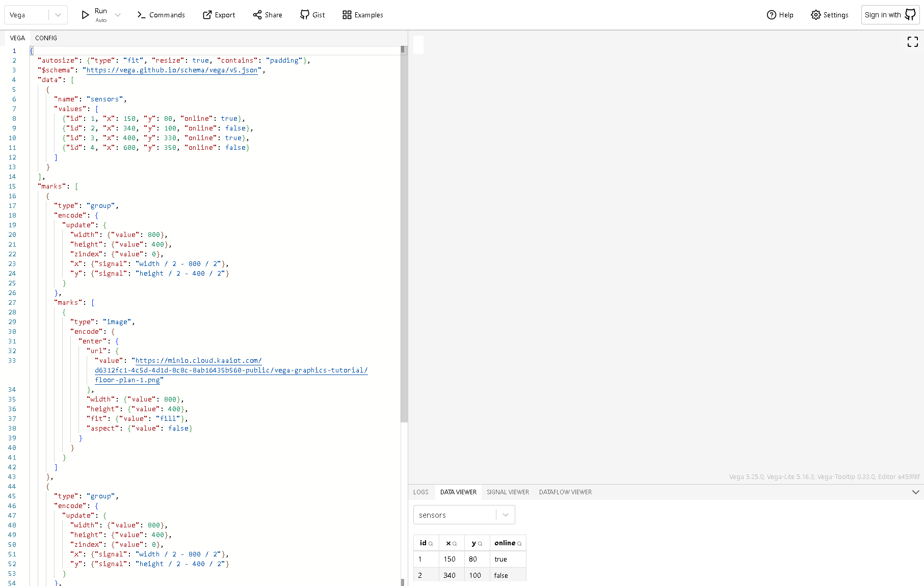Open the sensors dataset dropdown
This screenshot has width=924, height=586.
[464, 515]
